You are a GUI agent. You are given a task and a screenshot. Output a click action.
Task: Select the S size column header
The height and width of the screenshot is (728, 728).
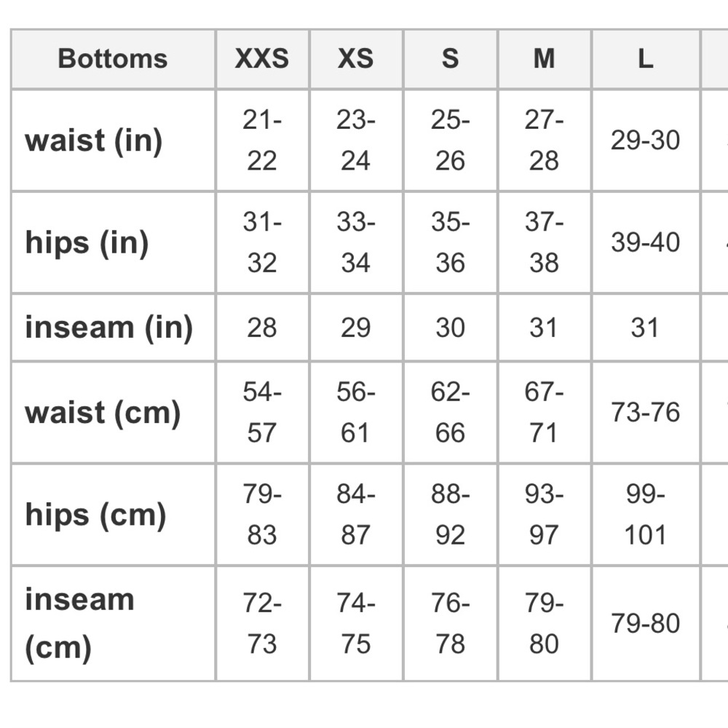pos(451,59)
